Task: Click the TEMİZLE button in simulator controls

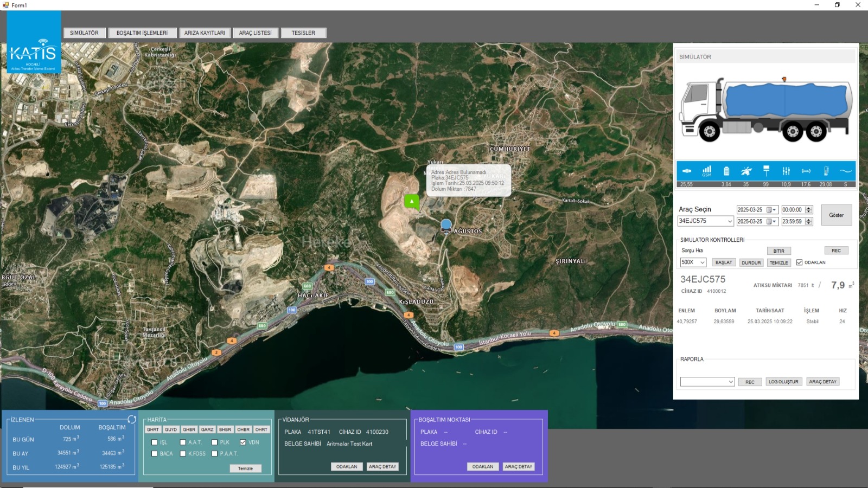Action: [779, 262]
